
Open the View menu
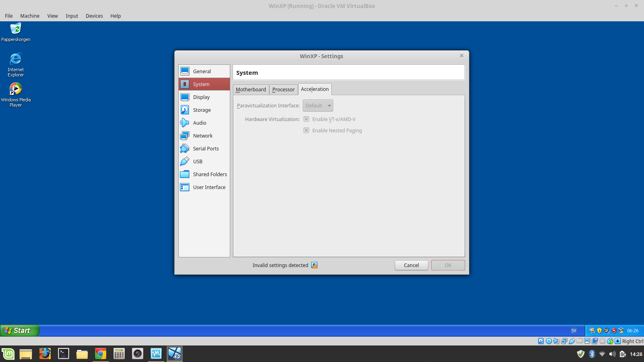click(52, 16)
